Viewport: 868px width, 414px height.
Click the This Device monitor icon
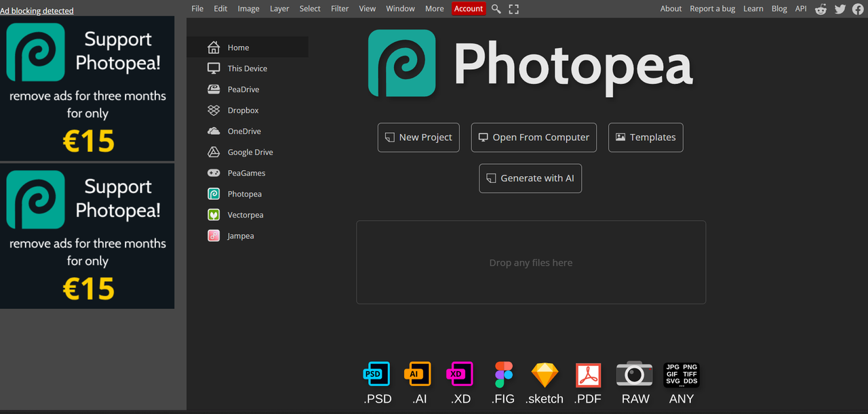(x=214, y=68)
